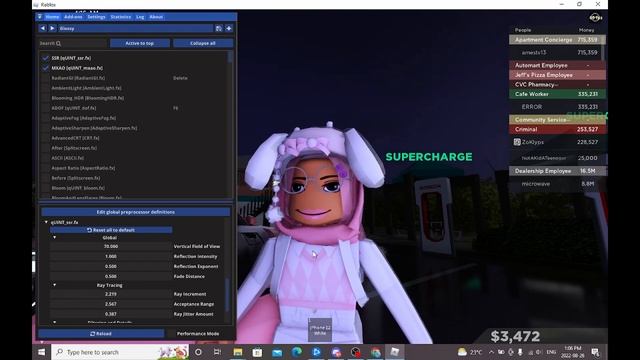
Task: Open the preset name selector field
Action: pos(136,28)
